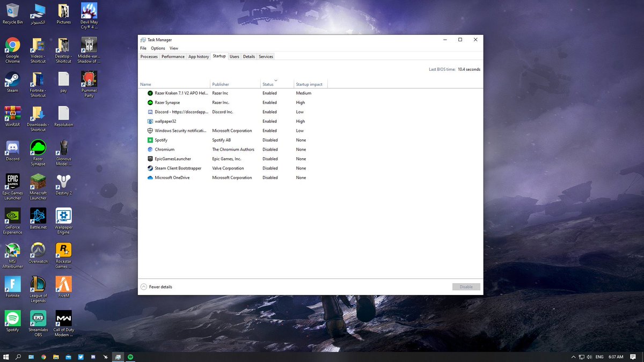Viewport: 644px width, 362px height.
Task: Open the volume icon in system tray
Action: (x=589, y=357)
